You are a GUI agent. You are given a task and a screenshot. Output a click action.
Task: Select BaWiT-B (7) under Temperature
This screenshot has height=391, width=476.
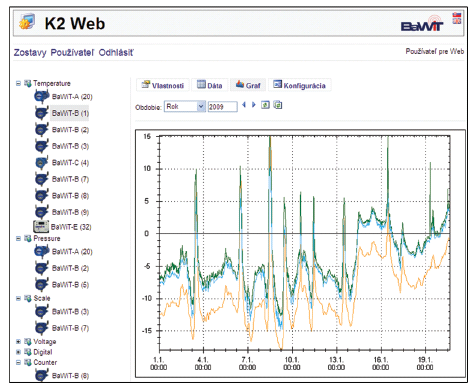(x=70, y=179)
